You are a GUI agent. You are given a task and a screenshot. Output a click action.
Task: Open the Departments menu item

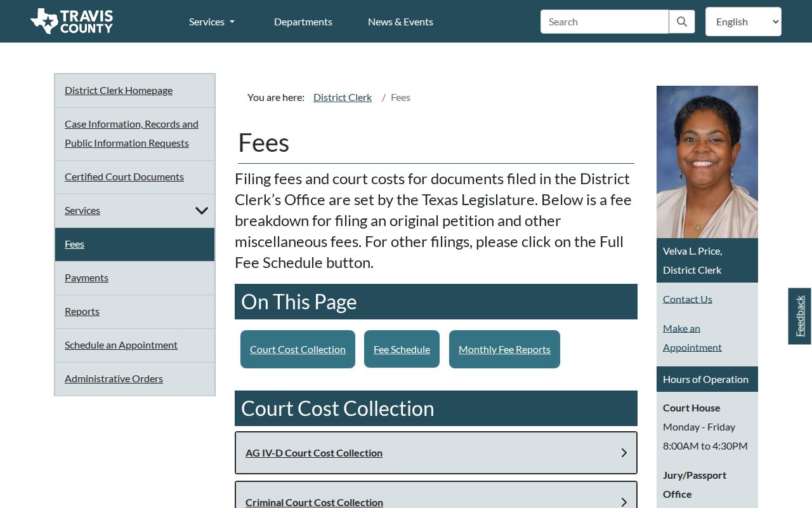tap(303, 22)
